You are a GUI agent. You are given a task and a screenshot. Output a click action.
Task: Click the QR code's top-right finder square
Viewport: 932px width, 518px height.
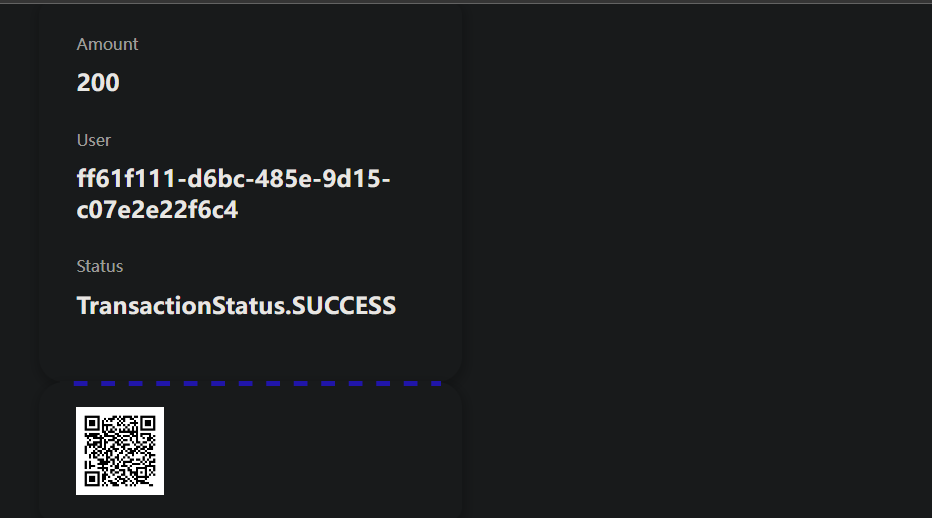point(148,423)
